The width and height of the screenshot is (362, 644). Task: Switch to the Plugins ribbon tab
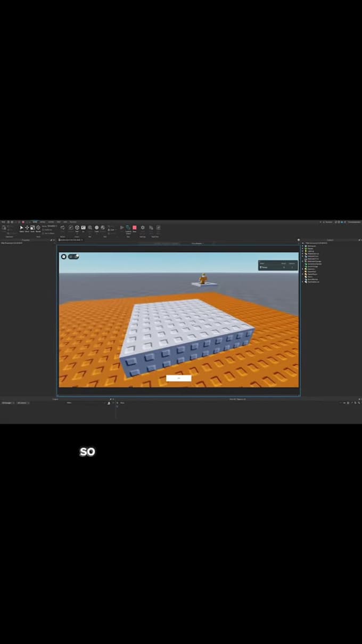[72, 222]
